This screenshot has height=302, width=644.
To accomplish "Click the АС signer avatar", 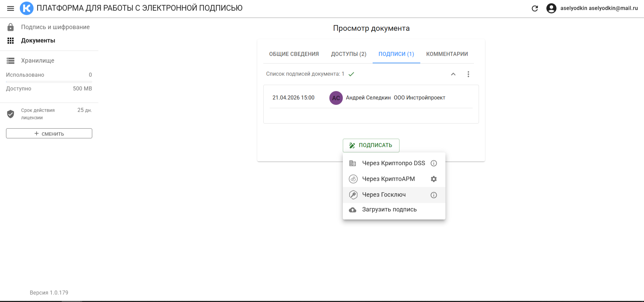I will pos(336,98).
